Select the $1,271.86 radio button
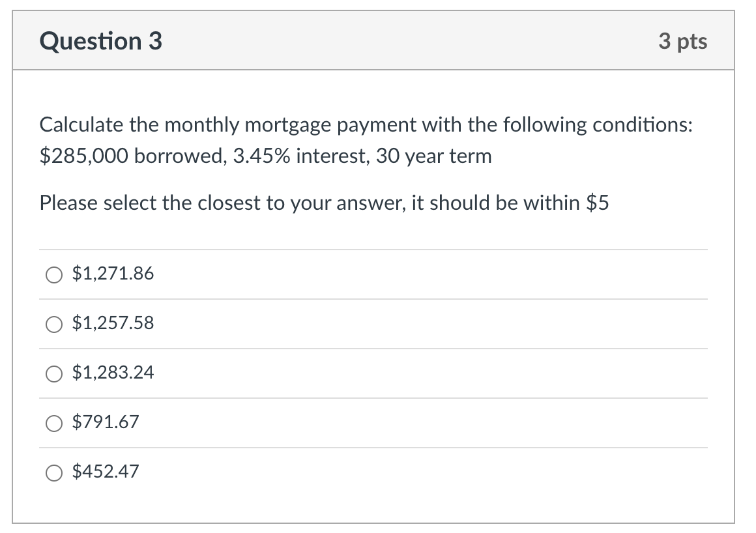Screen dimensions: 756x533 [x=53, y=275]
